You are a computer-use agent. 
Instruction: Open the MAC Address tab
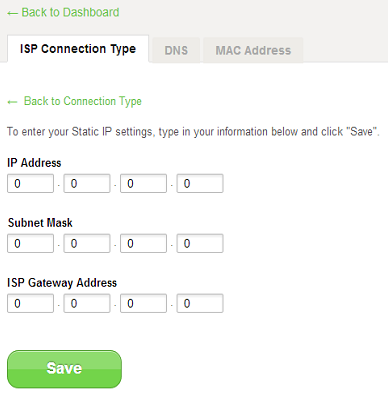(x=253, y=50)
